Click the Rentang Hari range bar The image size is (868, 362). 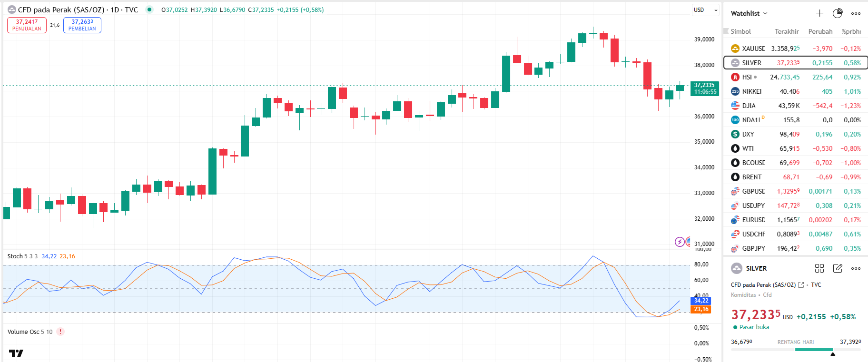coord(796,350)
